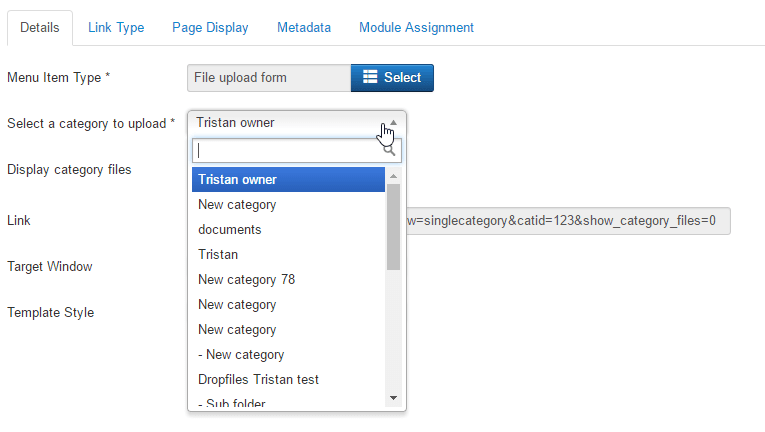Open the Metadata tab
The height and width of the screenshot is (432, 765).
(304, 28)
